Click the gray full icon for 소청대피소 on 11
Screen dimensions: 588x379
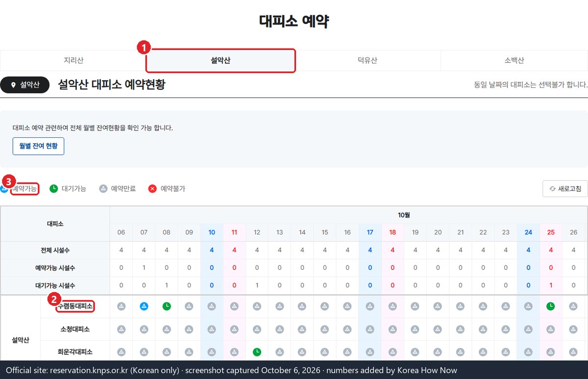pyautogui.click(x=234, y=329)
